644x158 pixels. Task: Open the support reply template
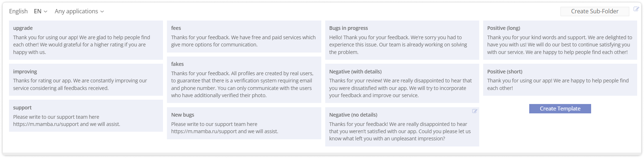point(86,116)
